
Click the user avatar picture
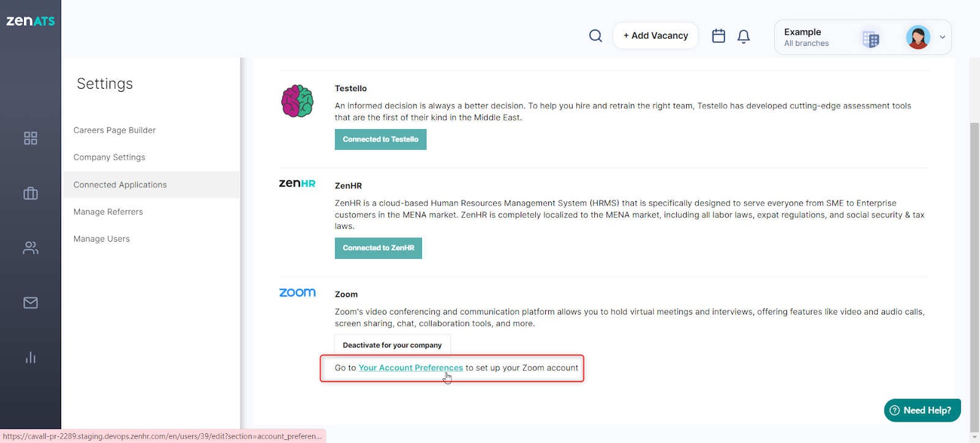pyautogui.click(x=918, y=37)
